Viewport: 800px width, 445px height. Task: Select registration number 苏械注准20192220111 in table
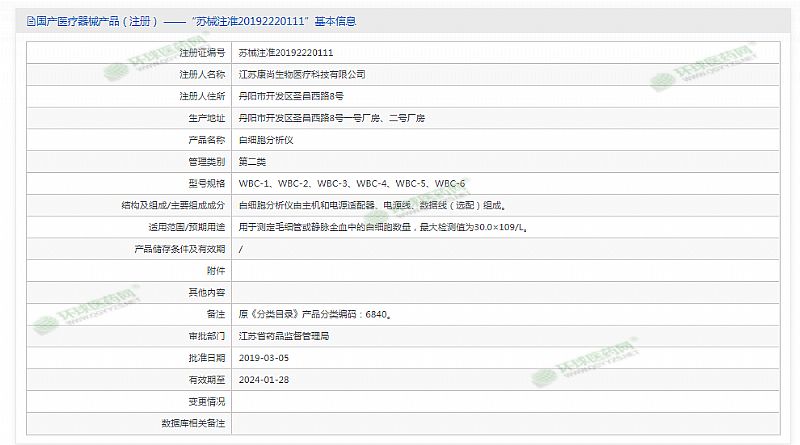[286, 52]
